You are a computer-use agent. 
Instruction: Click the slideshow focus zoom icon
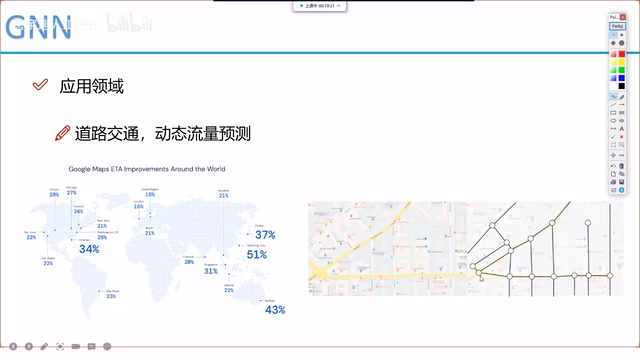click(60, 347)
